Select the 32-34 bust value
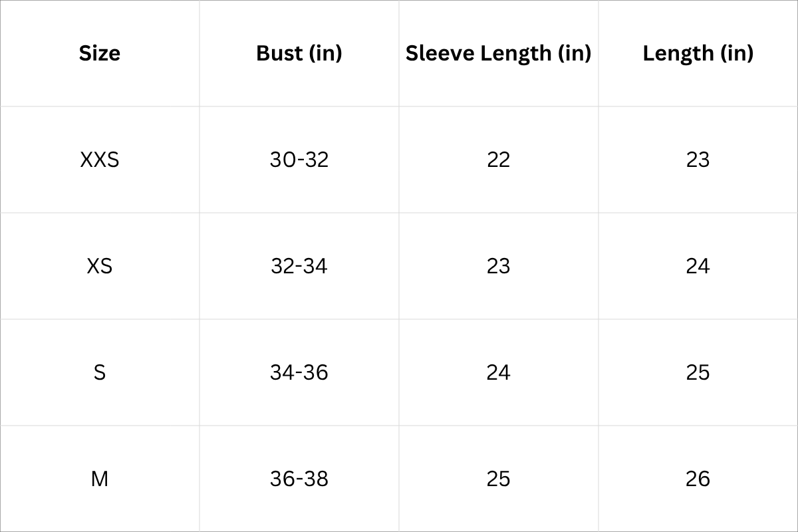 [x=299, y=266]
